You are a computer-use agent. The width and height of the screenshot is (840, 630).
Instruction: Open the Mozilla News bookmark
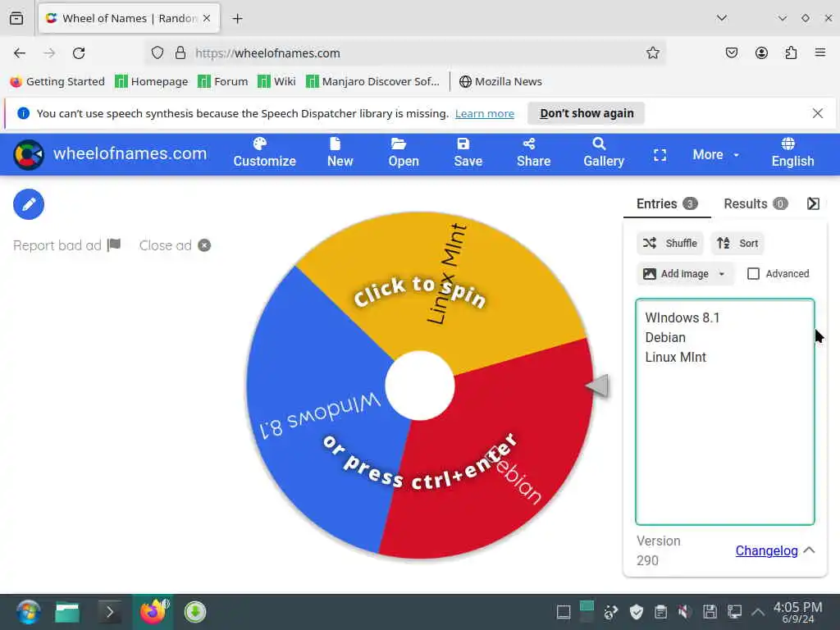point(500,81)
